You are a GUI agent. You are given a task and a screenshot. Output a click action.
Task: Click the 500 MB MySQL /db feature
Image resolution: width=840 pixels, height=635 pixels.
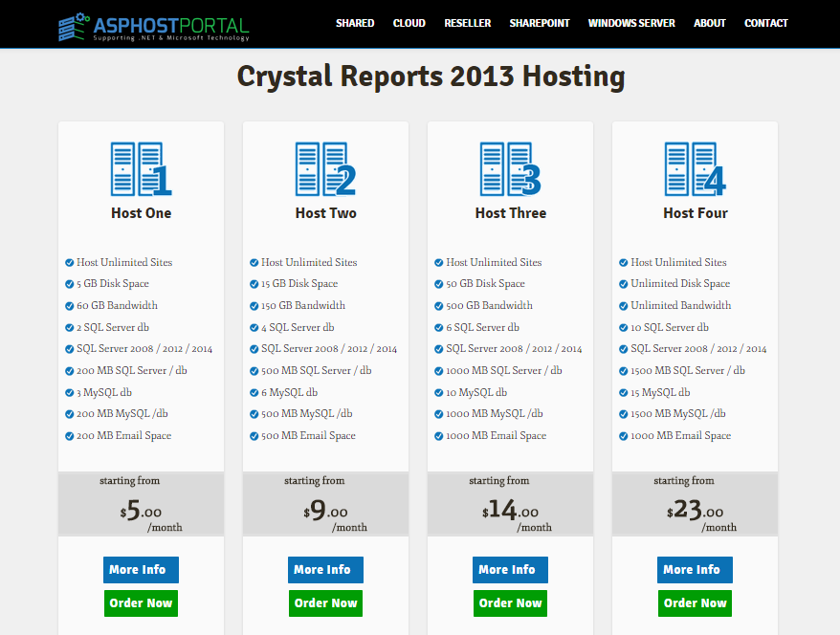(306, 414)
